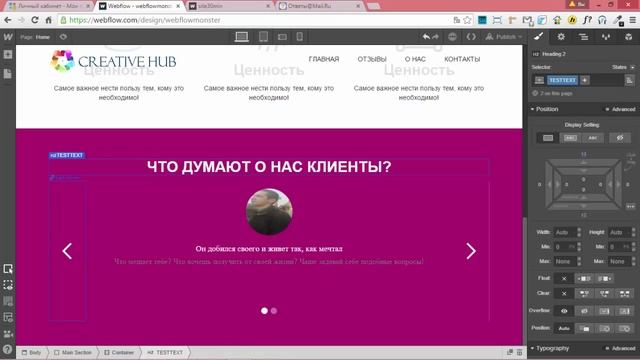640x360 pixels.
Task: Toggle Advanced for Position section
Action: coord(620,109)
